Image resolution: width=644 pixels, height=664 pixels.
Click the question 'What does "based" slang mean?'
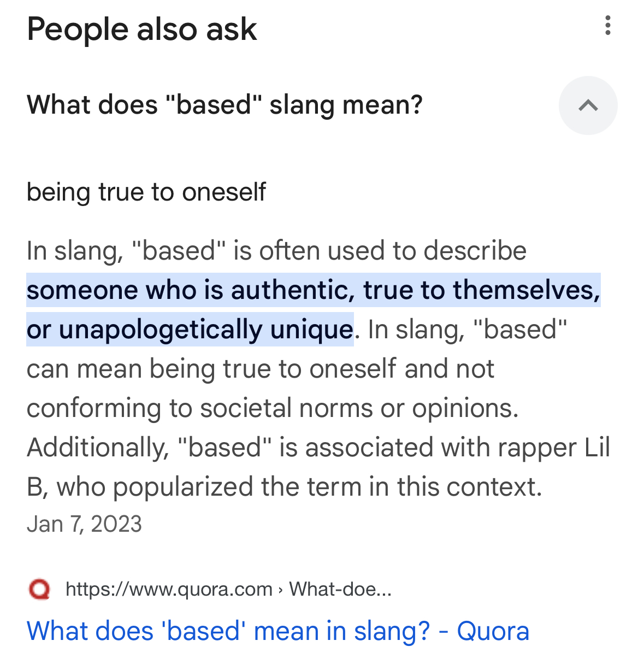224,104
